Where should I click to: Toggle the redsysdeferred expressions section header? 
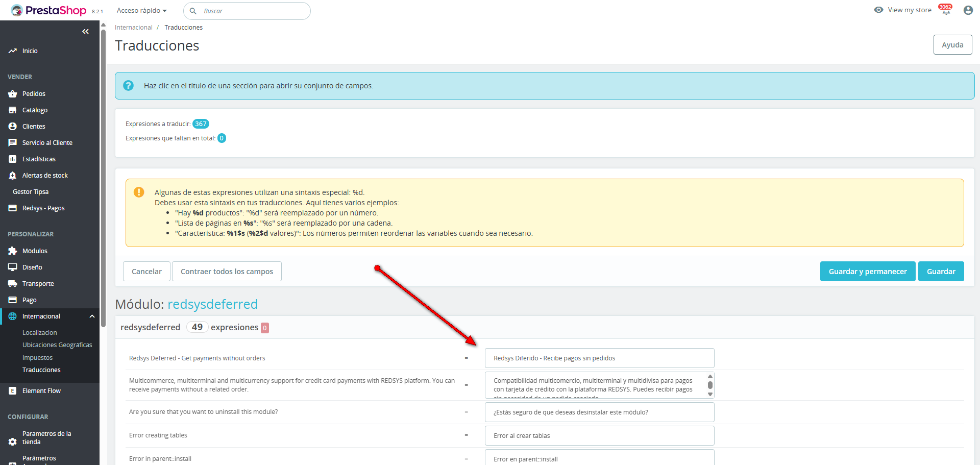545,327
